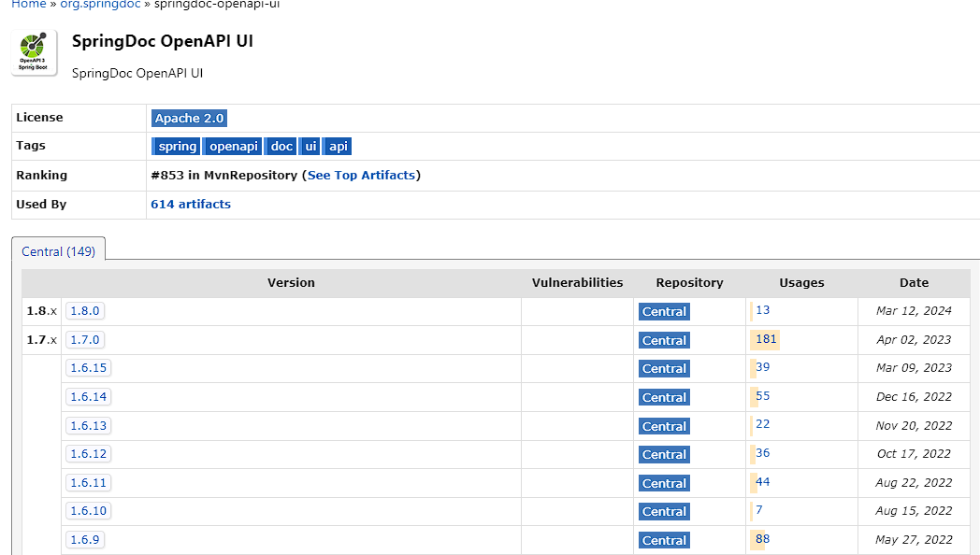Click the #853 in MvnRepository ranking text
This screenshot has height=555, width=980.
pyautogui.click(x=223, y=176)
